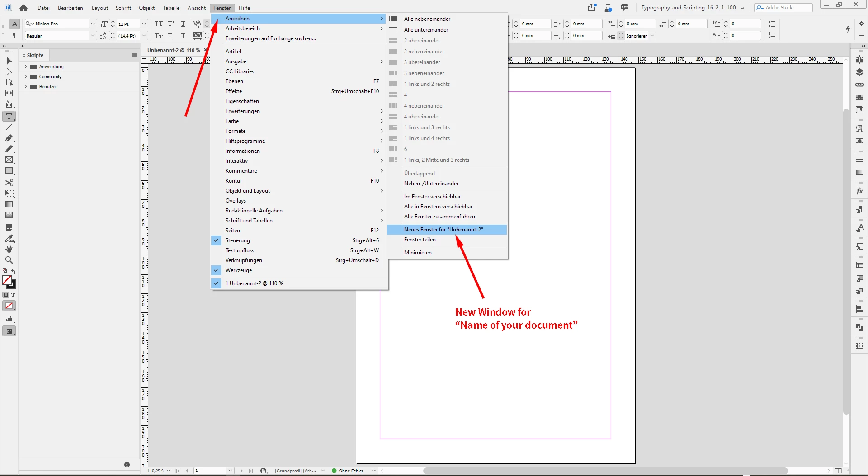
Task: Select the Selection tool arrow
Action: pos(9,61)
